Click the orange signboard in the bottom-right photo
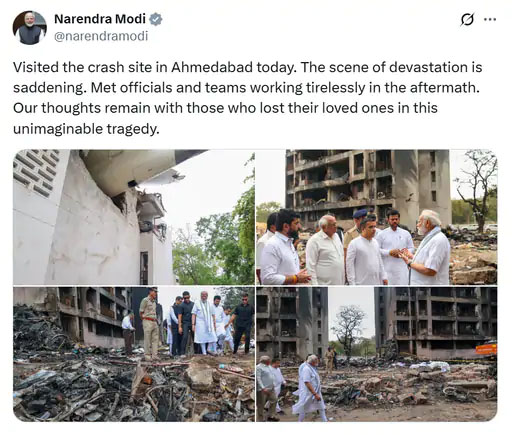Image resolution: width=512 pixels, height=435 pixels. [x=486, y=349]
